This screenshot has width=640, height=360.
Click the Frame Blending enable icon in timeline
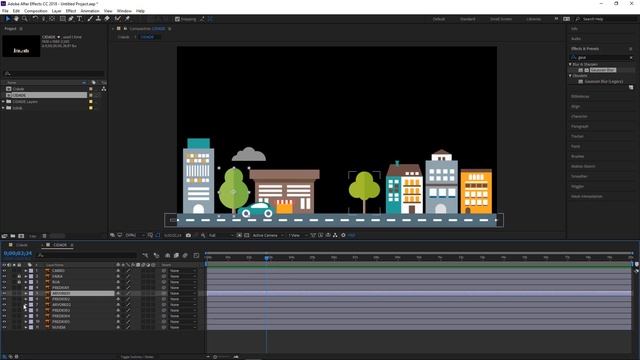click(176, 256)
